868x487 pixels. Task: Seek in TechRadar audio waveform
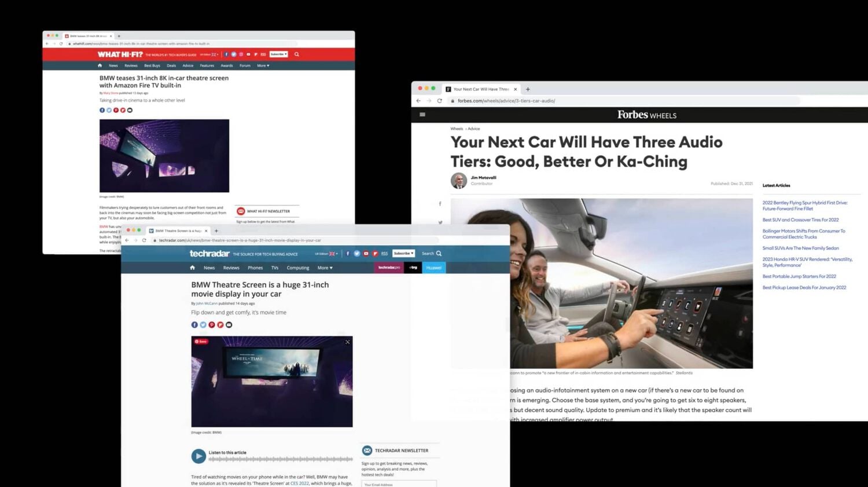[281, 459]
